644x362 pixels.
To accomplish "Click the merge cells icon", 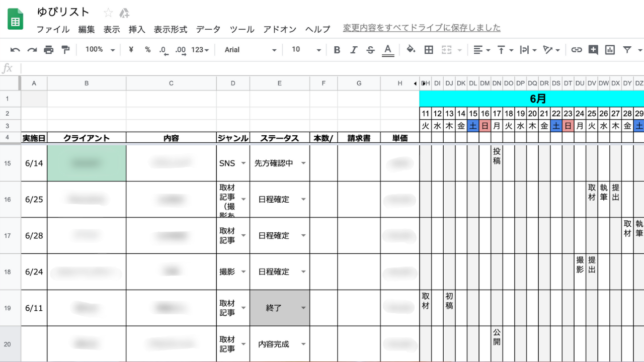I will click(446, 50).
